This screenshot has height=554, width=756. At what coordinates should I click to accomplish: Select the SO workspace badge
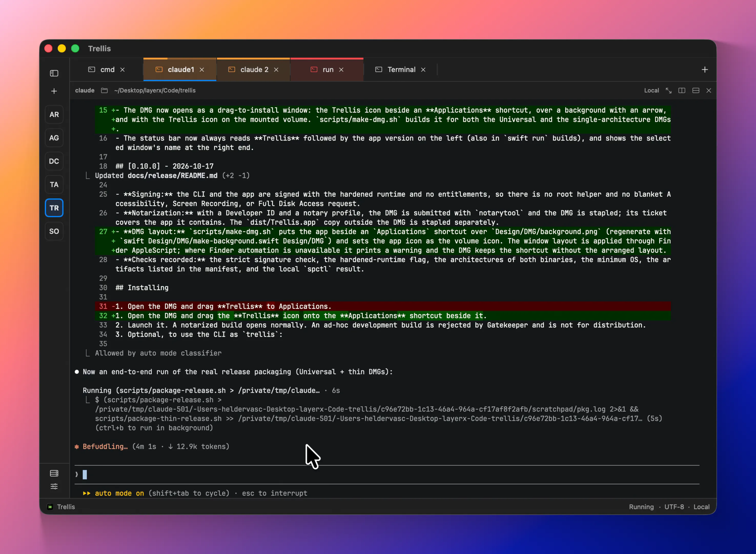click(x=54, y=231)
